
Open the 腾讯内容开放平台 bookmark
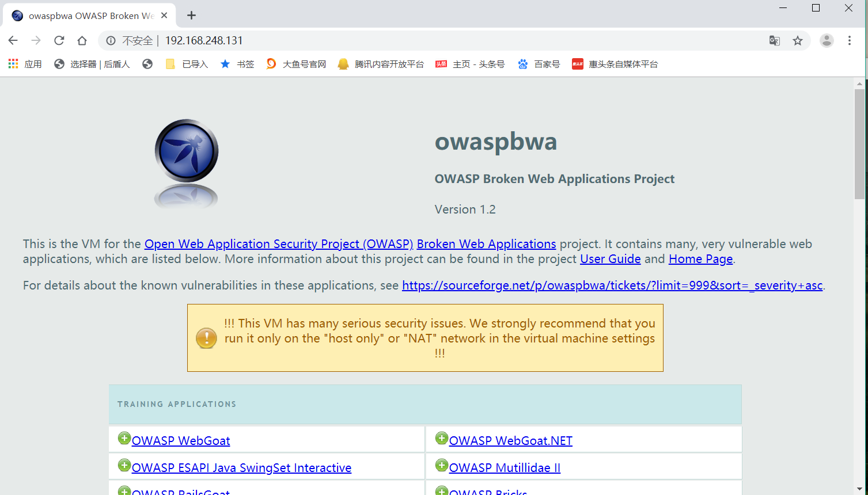[381, 64]
